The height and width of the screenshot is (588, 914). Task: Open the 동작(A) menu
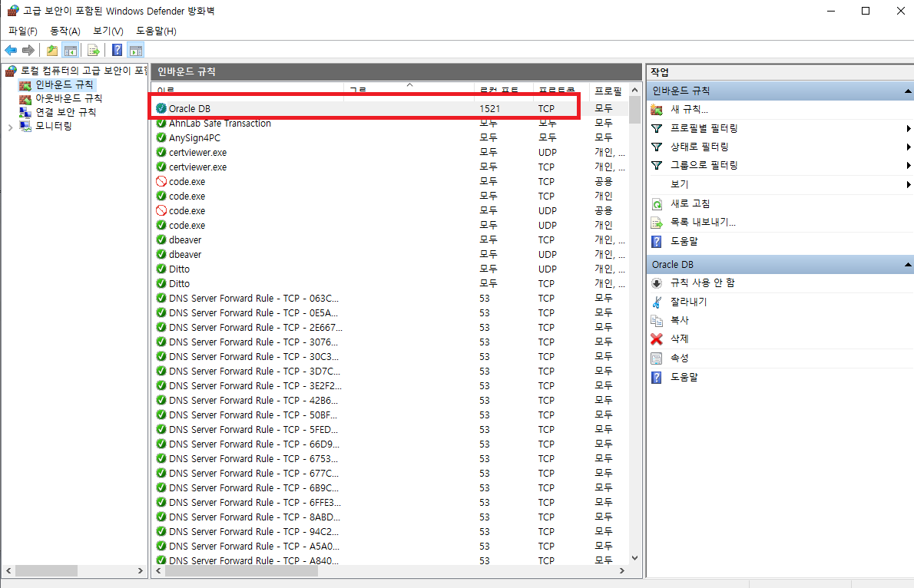(65, 31)
